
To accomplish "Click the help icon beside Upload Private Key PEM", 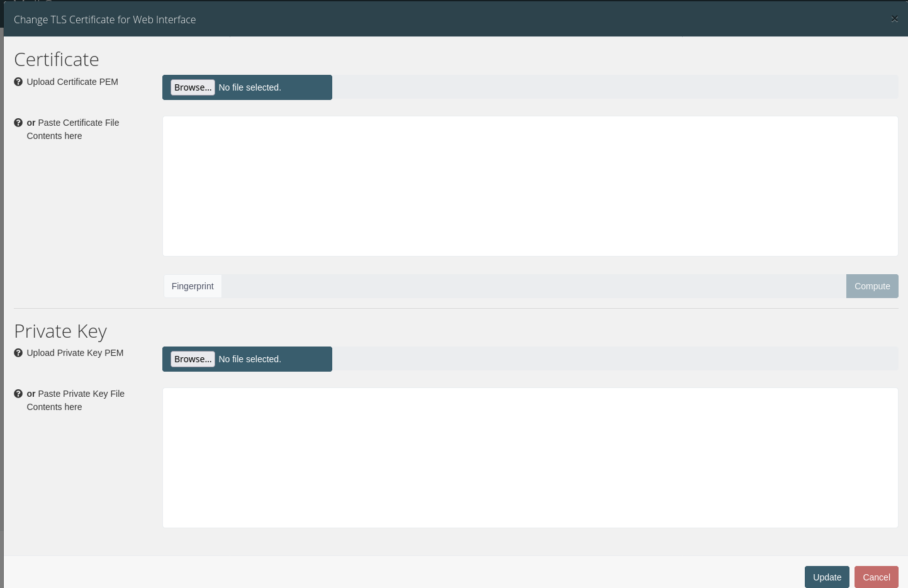I will [18, 353].
